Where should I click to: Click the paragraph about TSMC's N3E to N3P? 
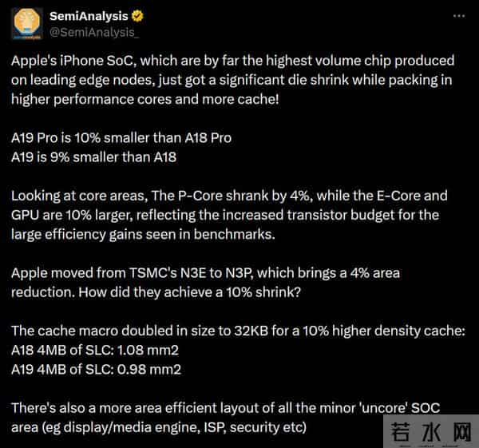click(206, 282)
